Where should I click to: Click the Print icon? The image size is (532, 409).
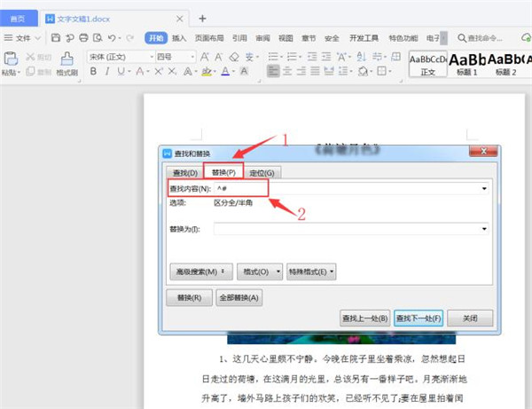pos(84,38)
